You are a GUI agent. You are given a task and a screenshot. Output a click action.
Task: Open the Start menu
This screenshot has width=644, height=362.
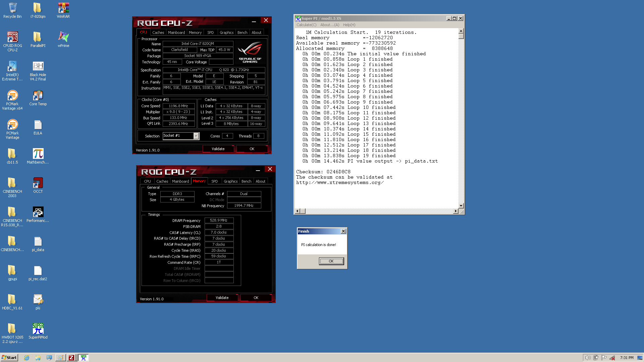coord(9,358)
